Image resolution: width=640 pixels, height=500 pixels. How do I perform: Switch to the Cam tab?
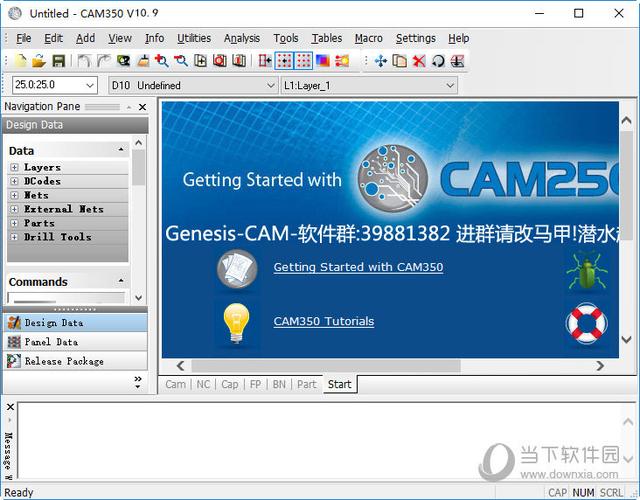tap(176, 384)
